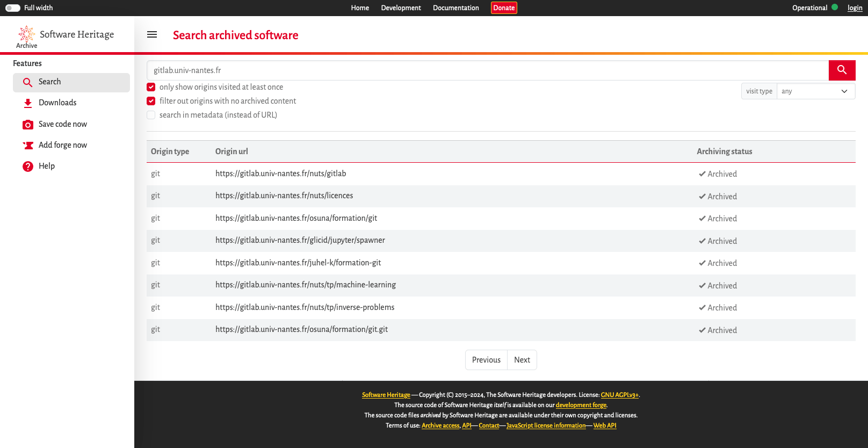Open the nuts/tp/inverse-problems origin link
Viewport: 868px width, 448px height.
click(305, 307)
